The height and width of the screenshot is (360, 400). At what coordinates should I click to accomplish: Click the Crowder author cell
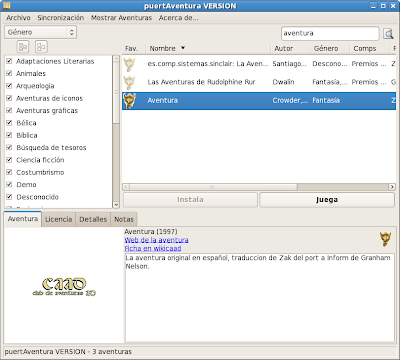[290, 101]
